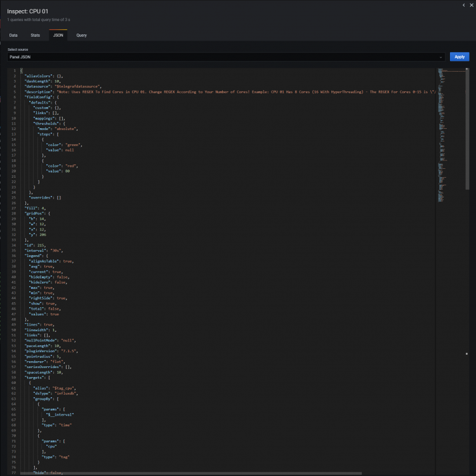
Task: Close the Inspect drawer with the X icon
Action: coord(472,5)
